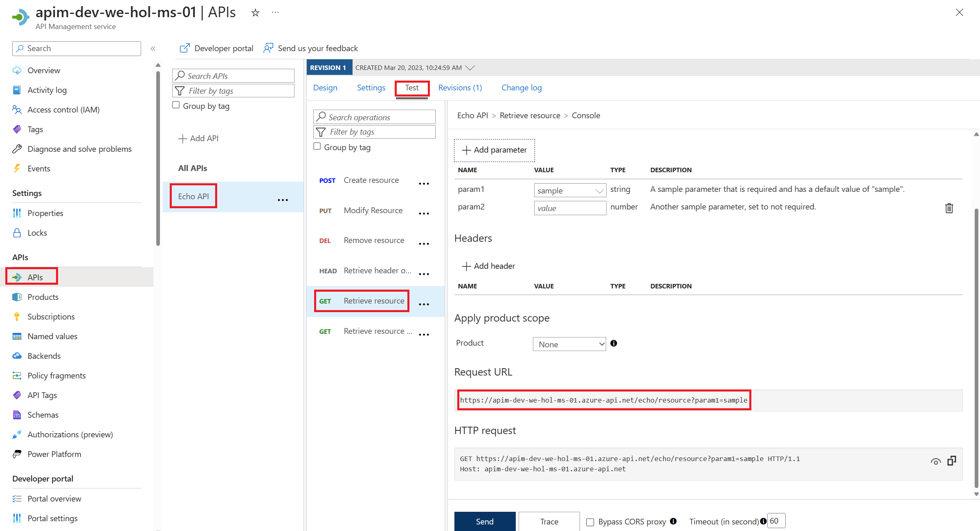980x531 pixels.
Task: Open Create resource operation ellipsis menu
Action: 424,183
